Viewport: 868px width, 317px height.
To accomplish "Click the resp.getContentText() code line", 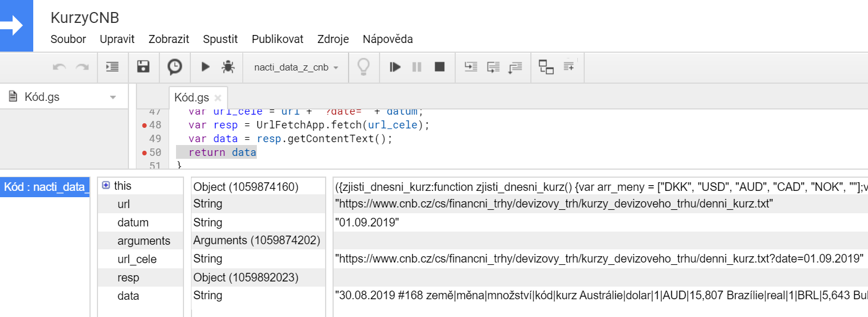I will click(x=290, y=139).
